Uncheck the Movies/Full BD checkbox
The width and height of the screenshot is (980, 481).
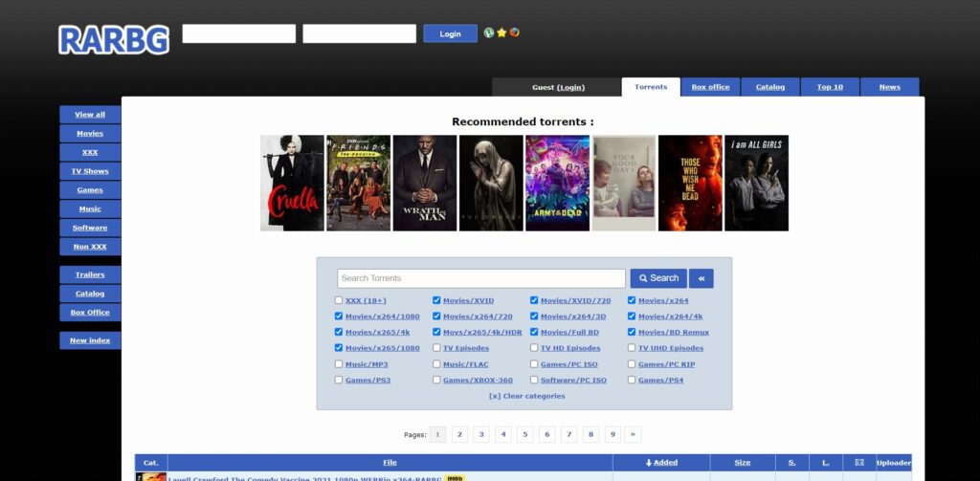click(x=534, y=333)
